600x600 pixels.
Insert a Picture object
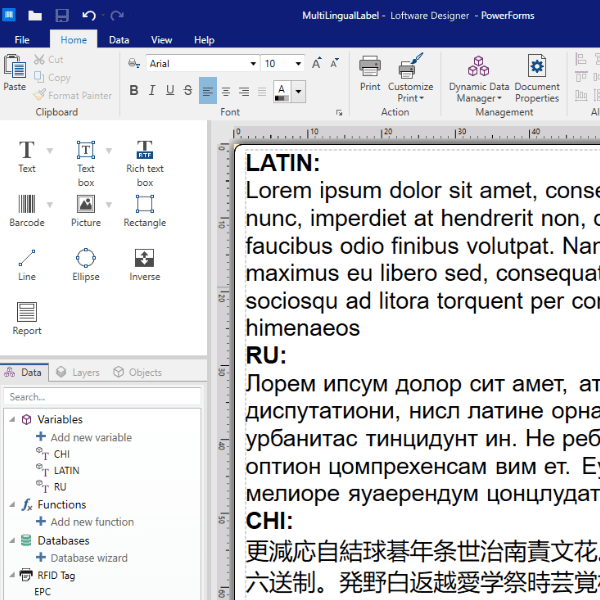[86, 211]
